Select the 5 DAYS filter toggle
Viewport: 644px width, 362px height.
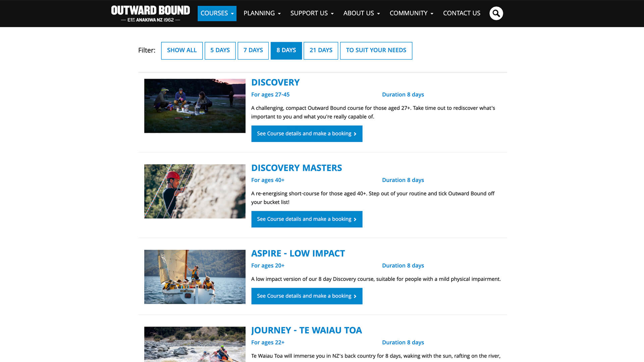coord(220,50)
